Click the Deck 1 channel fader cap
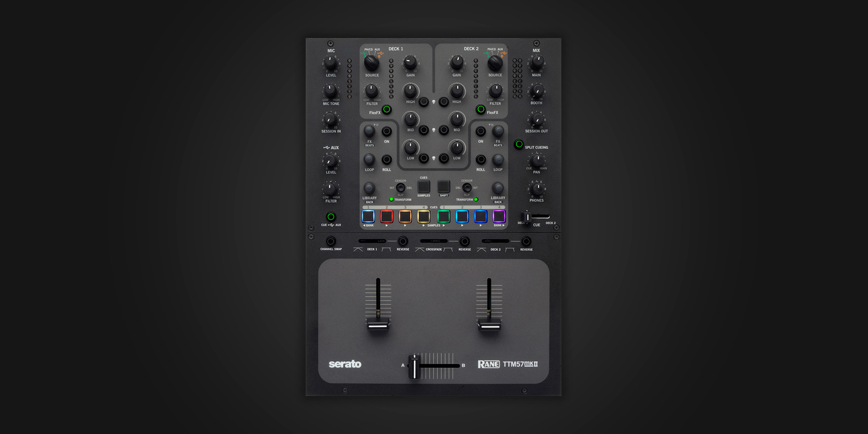Viewport: 868px width, 434px height. pyautogui.click(x=378, y=325)
